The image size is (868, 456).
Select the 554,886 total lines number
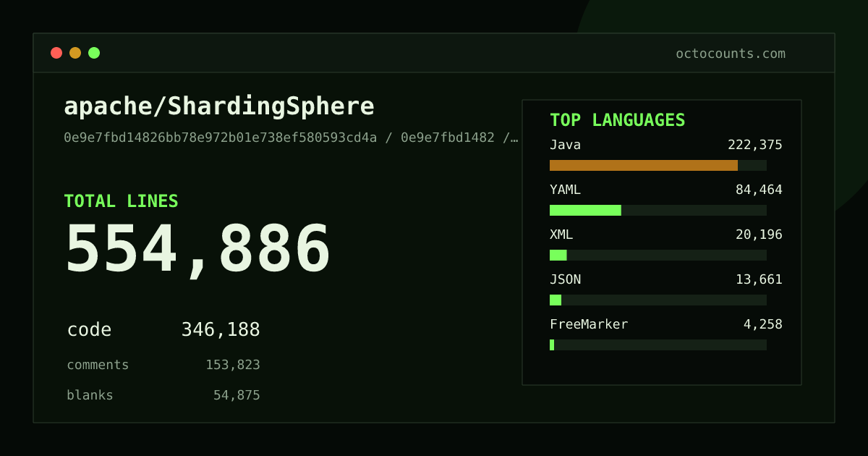197,250
